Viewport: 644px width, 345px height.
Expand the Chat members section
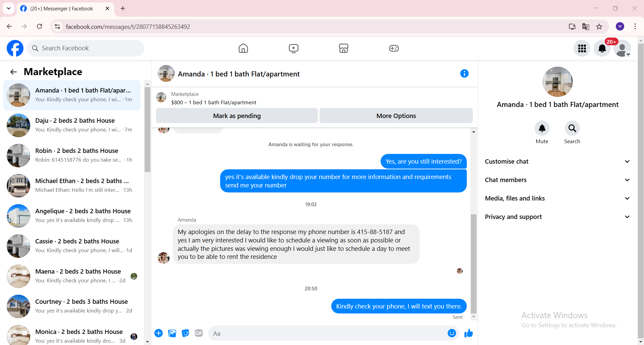tap(557, 180)
